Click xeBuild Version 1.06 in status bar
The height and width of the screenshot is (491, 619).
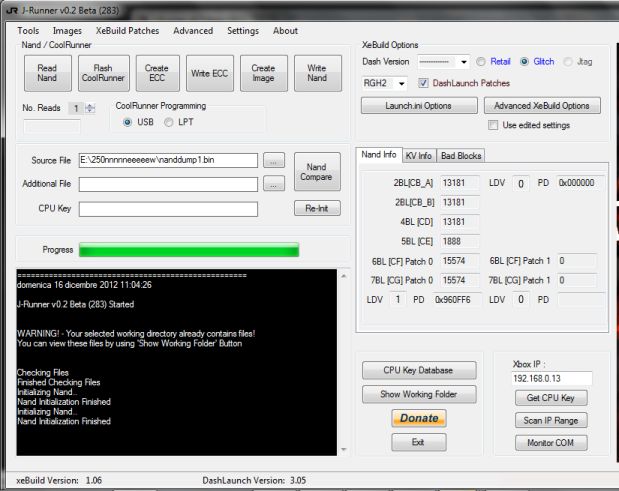59,480
